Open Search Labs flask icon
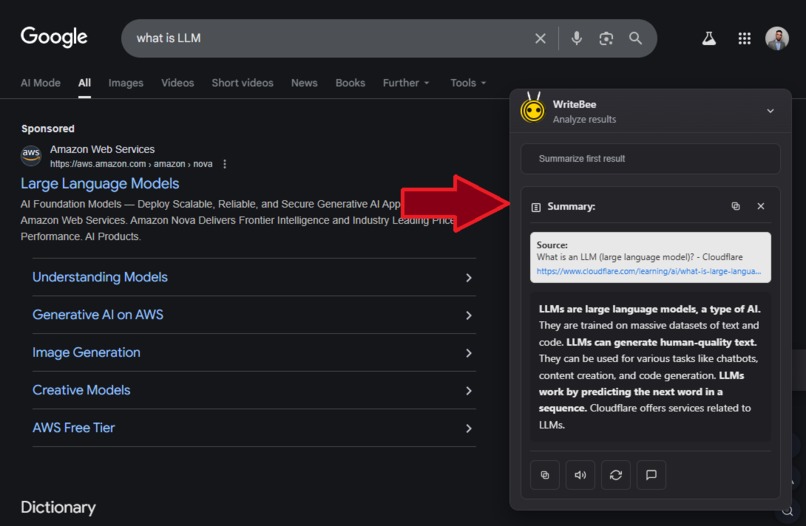 [709, 38]
